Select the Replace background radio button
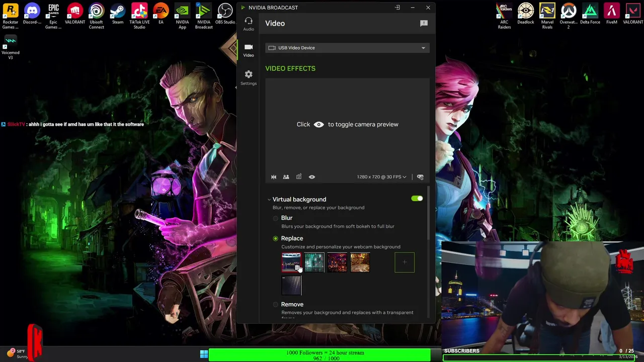The width and height of the screenshot is (644, 362). tap(276, 238)
